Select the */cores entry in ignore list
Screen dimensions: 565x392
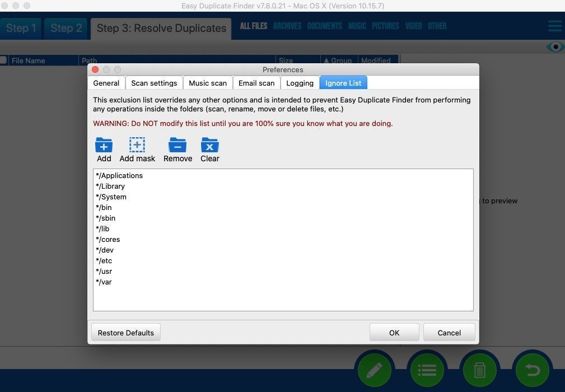click(108, 239)
